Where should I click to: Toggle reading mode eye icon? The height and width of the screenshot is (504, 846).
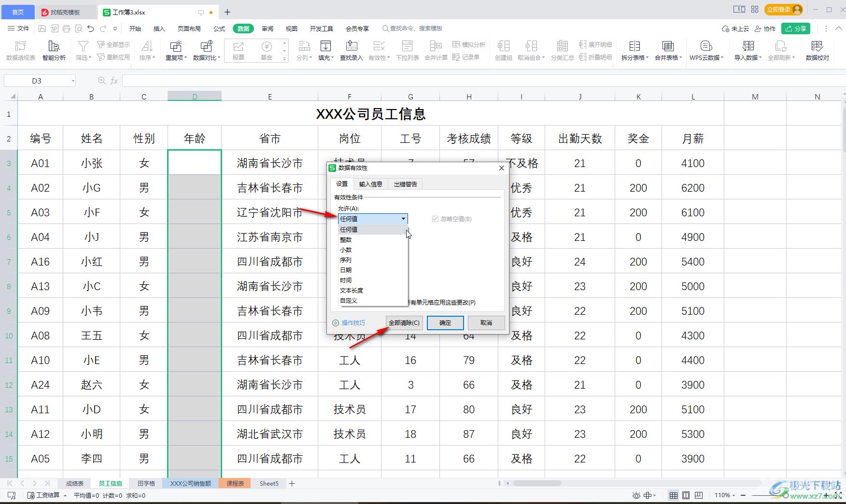[636, 495]
